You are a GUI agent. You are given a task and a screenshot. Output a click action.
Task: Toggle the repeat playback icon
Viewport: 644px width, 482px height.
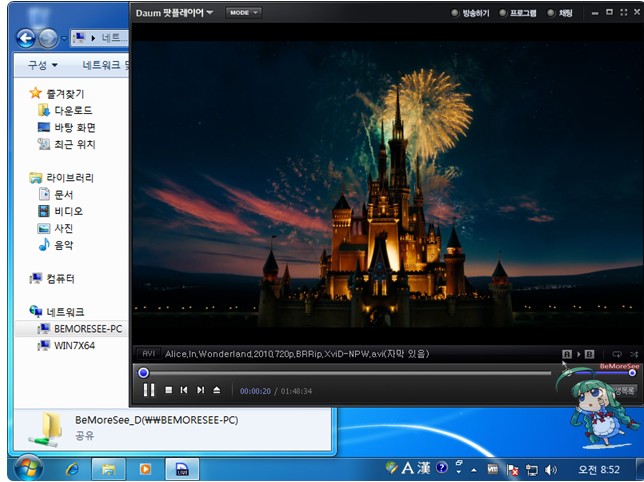coord(616,354)
